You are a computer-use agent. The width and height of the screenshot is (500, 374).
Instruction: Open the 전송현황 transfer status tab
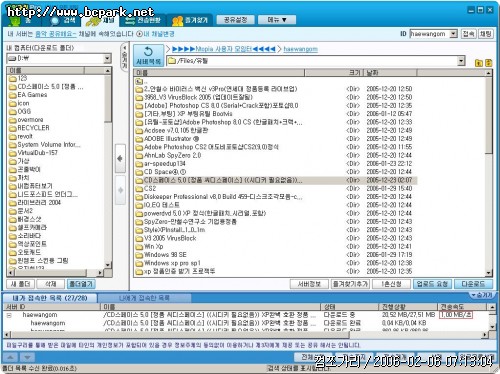[x=143, y=20]
